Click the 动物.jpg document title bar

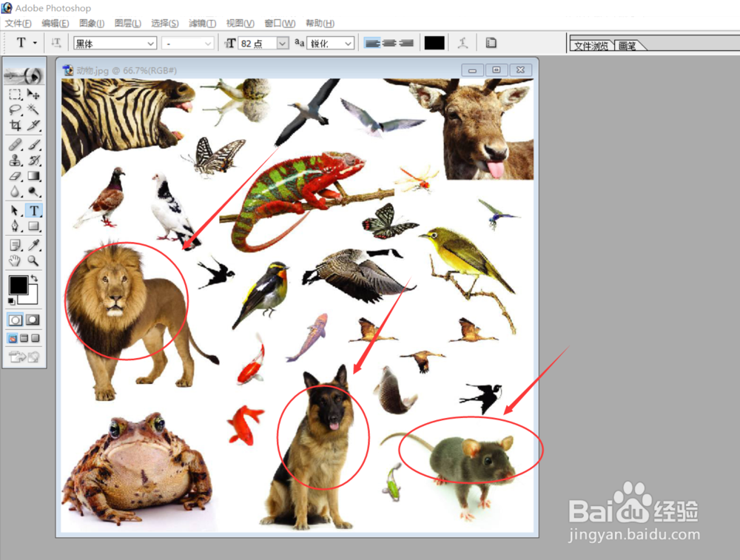pos(297,70)
